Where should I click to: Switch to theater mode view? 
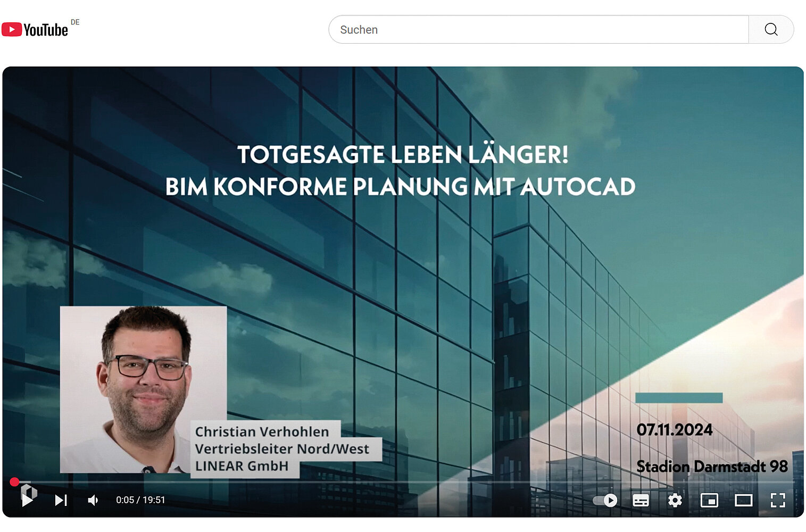click(743, 500)
